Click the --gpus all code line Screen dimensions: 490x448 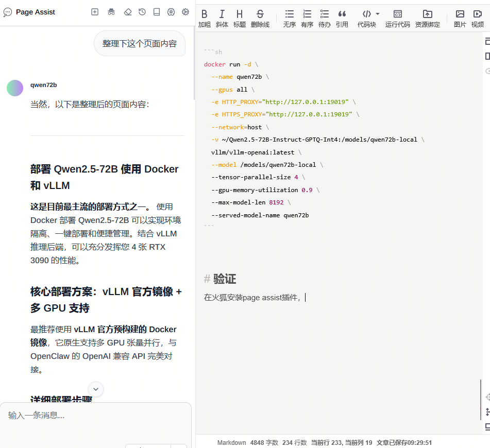point(233,90)
